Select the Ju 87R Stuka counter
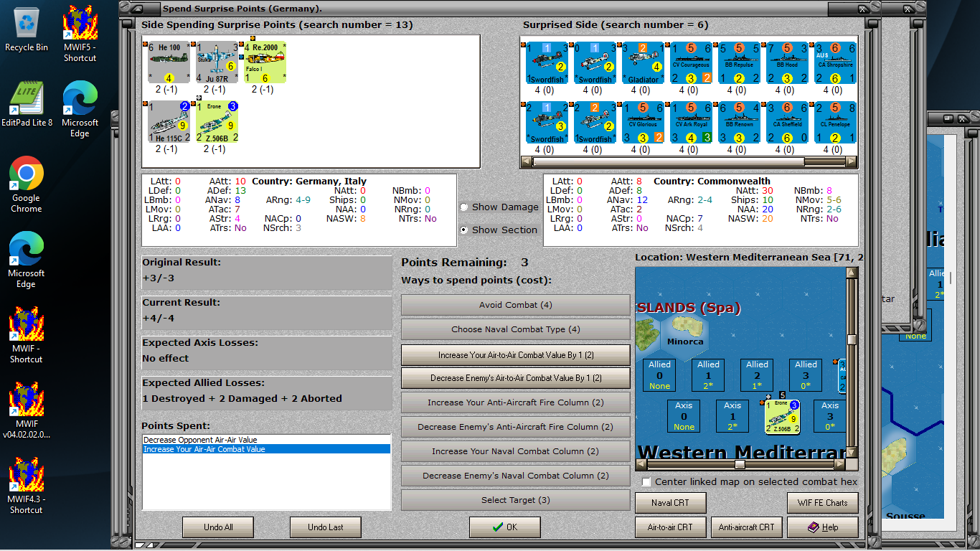980x551 pixels. [x=217, y=62]
